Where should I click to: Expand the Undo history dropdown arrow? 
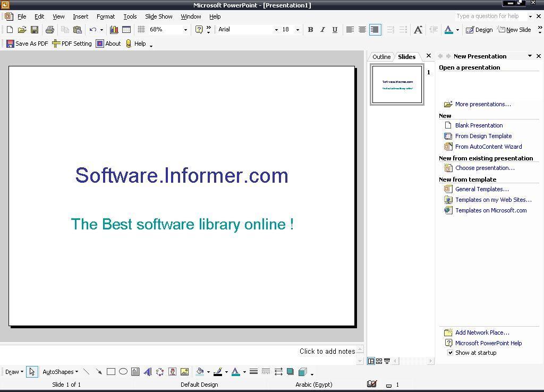pyautogui.click(x=101, y=30)
